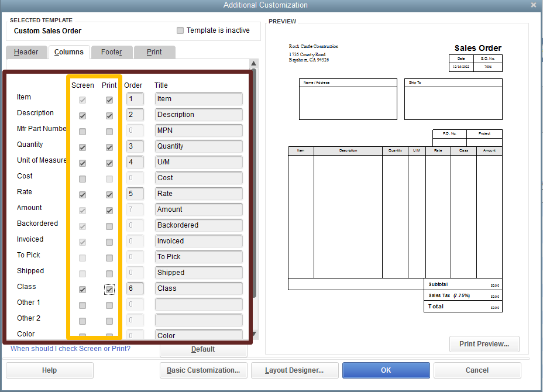Uncheck Print for Unit of Measure
This screenshot has height=392, width=543.
[109, 163]
